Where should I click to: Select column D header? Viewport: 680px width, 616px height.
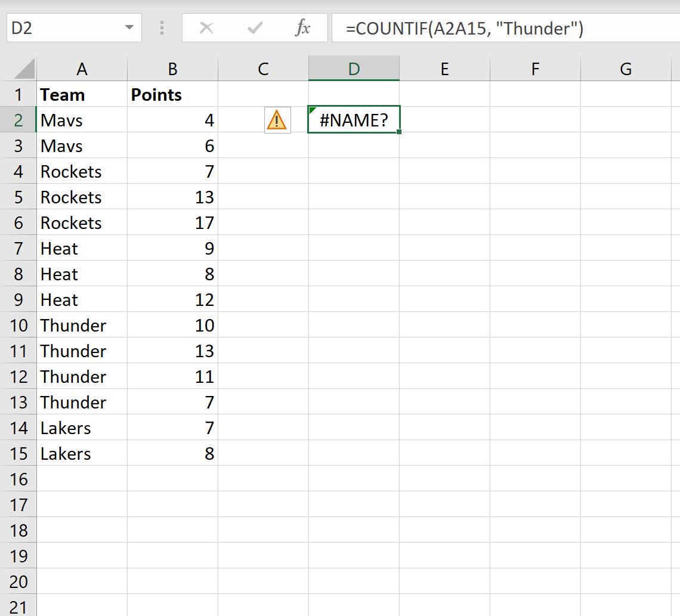354,68
